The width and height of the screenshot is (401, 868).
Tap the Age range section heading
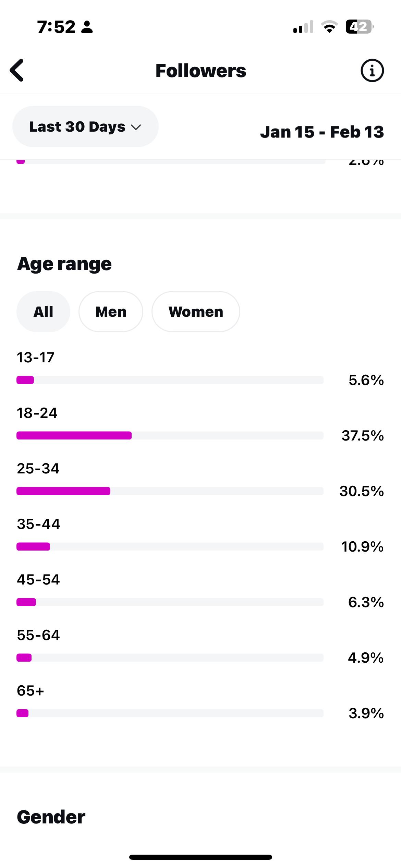click(x=64, y=264)
